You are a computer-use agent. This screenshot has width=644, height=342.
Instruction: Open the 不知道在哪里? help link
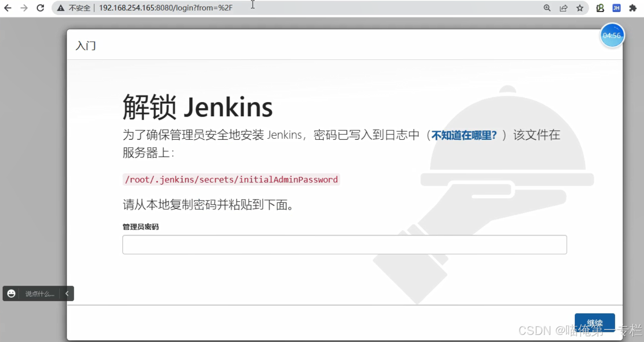464,135
